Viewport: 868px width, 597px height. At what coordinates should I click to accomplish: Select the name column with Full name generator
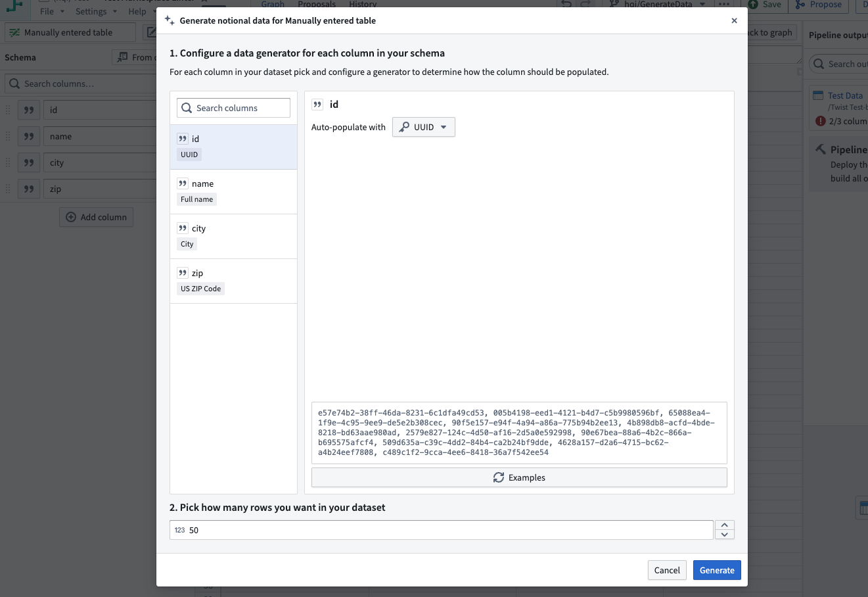pyautogui.click(x=233, y=191)
